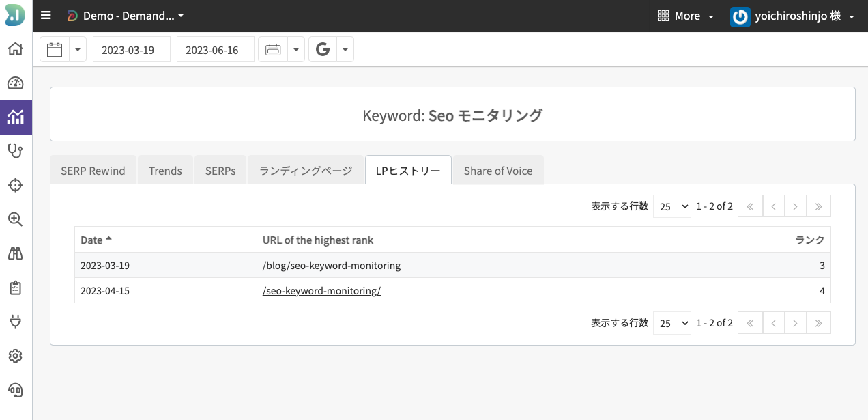
Task: Open the dashboard gauge icon
Action: (15, 83)
